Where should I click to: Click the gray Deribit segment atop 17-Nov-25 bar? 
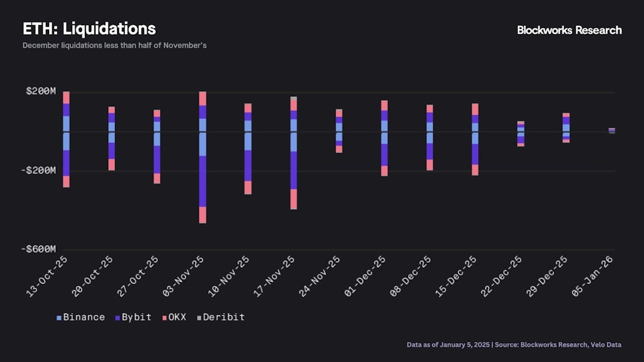(x=294, y=99)
